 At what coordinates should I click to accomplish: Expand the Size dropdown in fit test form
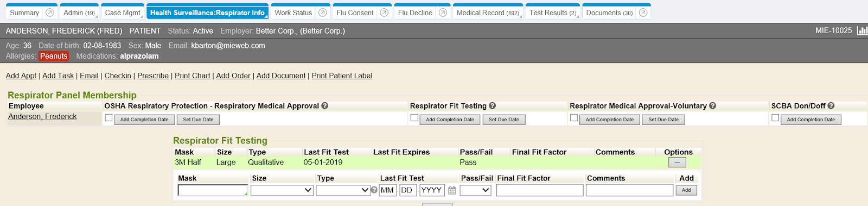click(x=282, y=190)
